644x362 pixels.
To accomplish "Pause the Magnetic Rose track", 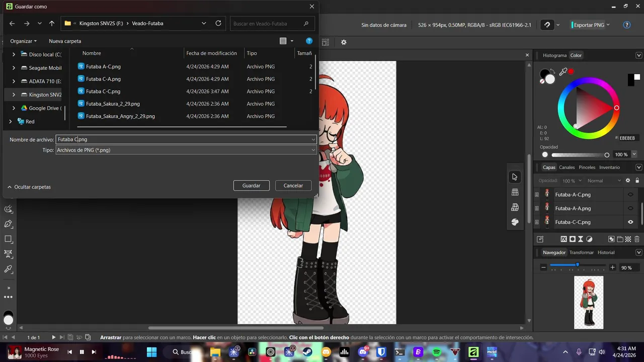I will [x=82, y=352].
